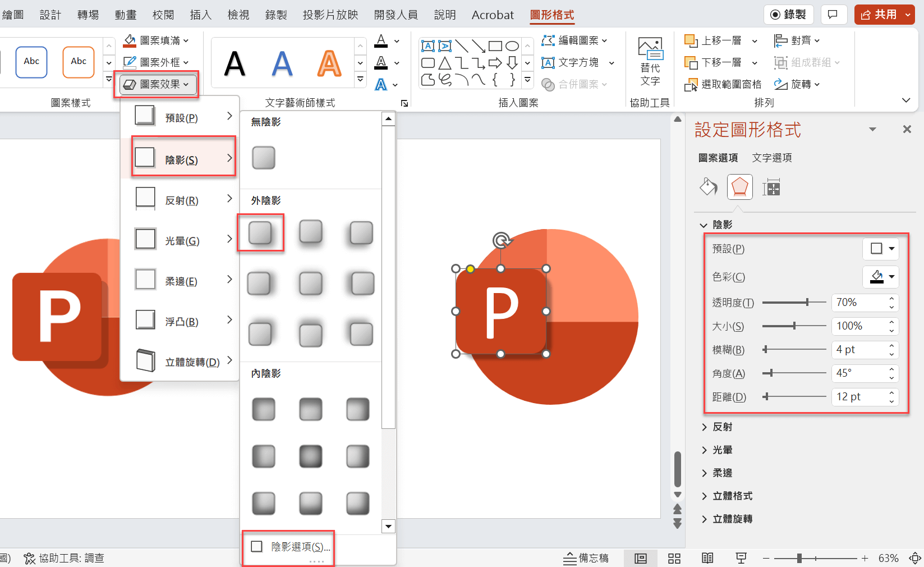Switch to the 文字選項 tab in format pane
Image resolution: width=924 pixels, height=567 pixels.
click(x=772, y=158)
